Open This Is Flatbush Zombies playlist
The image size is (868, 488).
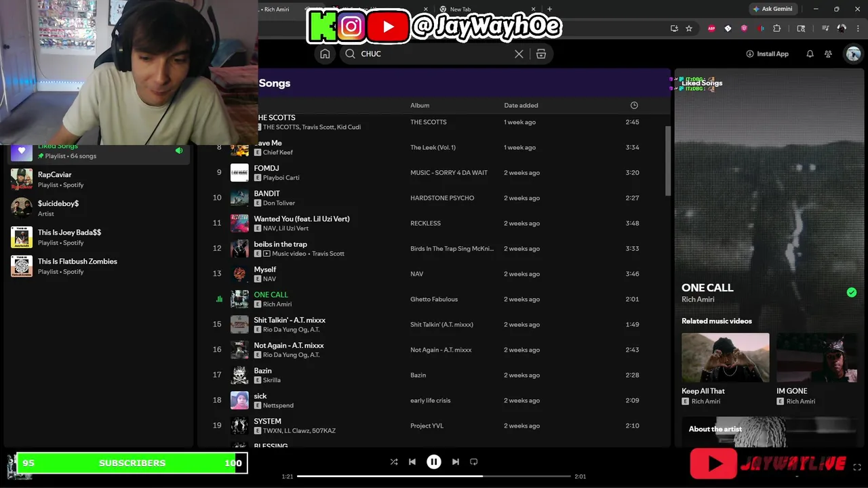click(98, 266)
